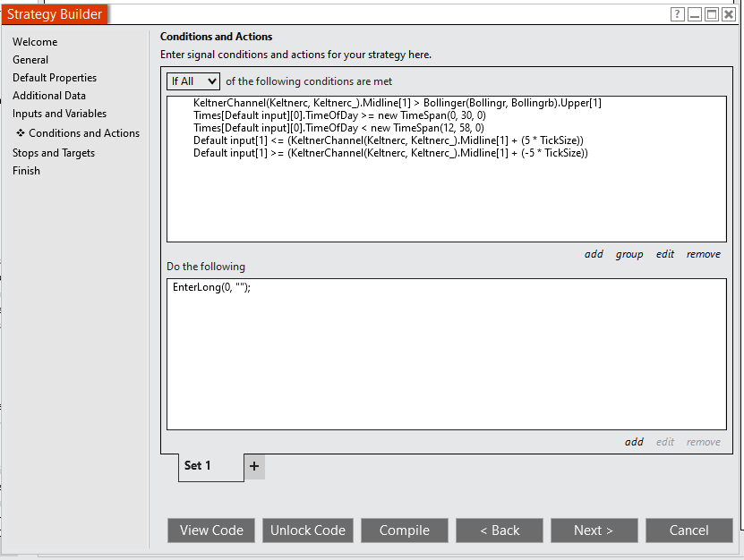Open Inputs and Variables in sidebar
The width and height of the screenshot is (744, 560).
(x=60, y=114)
